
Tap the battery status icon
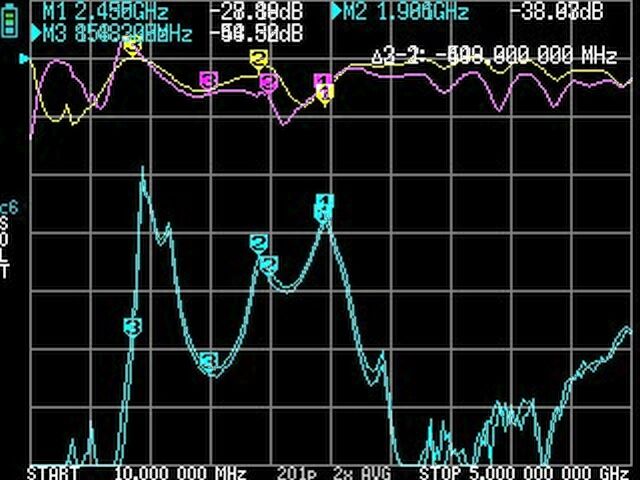9,23
